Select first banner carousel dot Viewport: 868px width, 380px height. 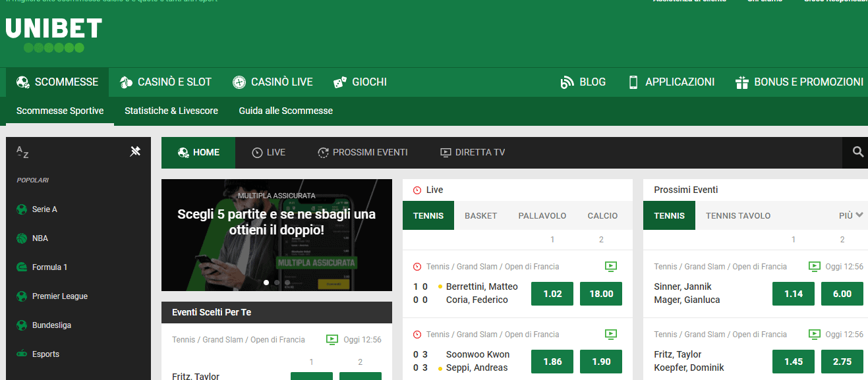pyautogui.click(x=266, y=283)
